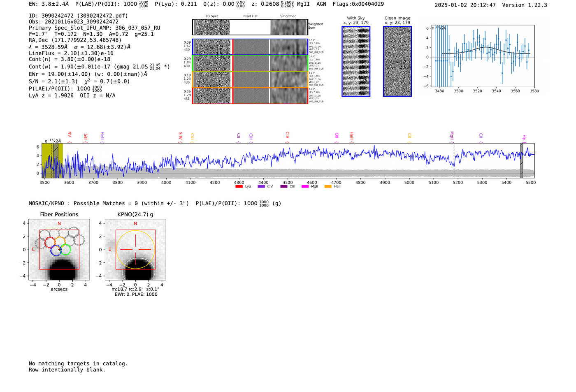
Task: Click the 'AGN' classification label
Action: coord(321,4)
